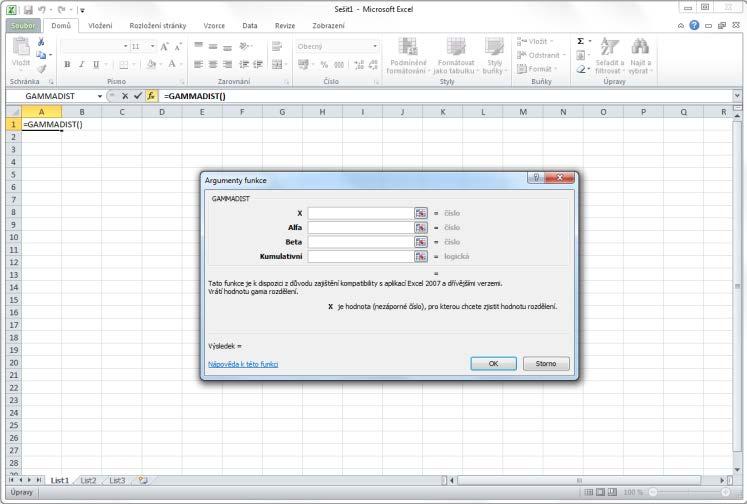Viewport: 747px width, 504px height.
Task: Open customize quick access toolbar dropdown
Action: click(82, 10)
